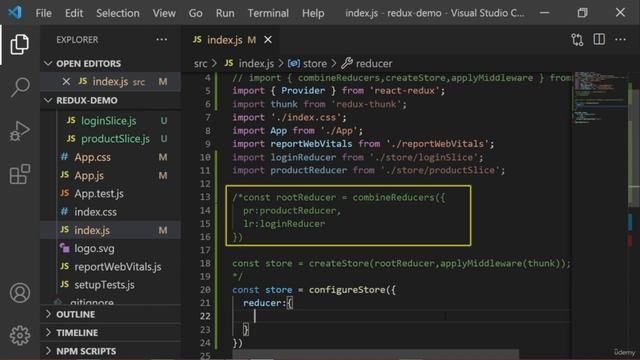
Task: Open the Manage gear icon
Action: (20, 336)
